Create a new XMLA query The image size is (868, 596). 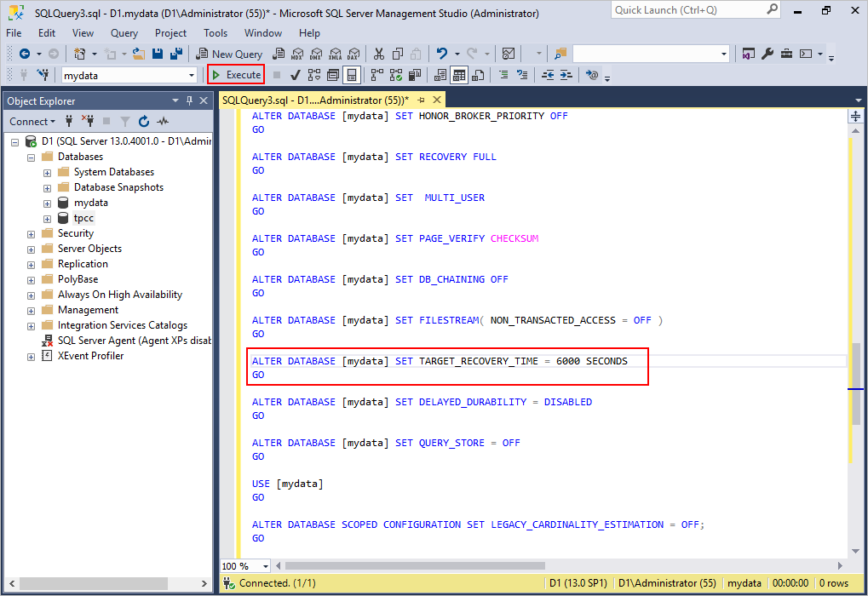coord(334,54)
